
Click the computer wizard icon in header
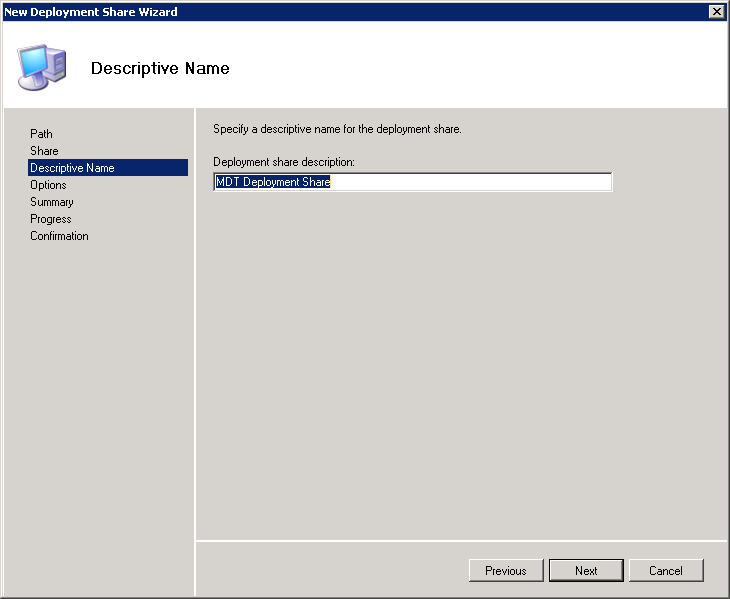tap(42, 67)
